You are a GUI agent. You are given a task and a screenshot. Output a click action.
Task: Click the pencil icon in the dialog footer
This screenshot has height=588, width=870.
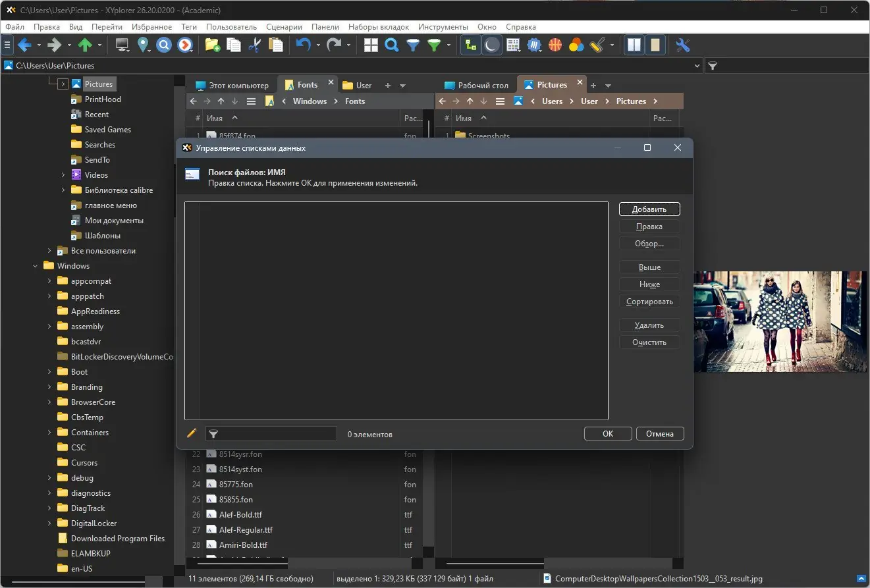pyautogui.click(x=192, y=433)
